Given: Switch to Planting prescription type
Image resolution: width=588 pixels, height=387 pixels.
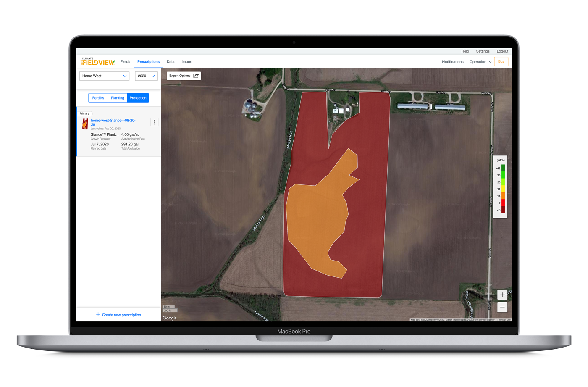Looking at the screenshot, I should point(118,98).
